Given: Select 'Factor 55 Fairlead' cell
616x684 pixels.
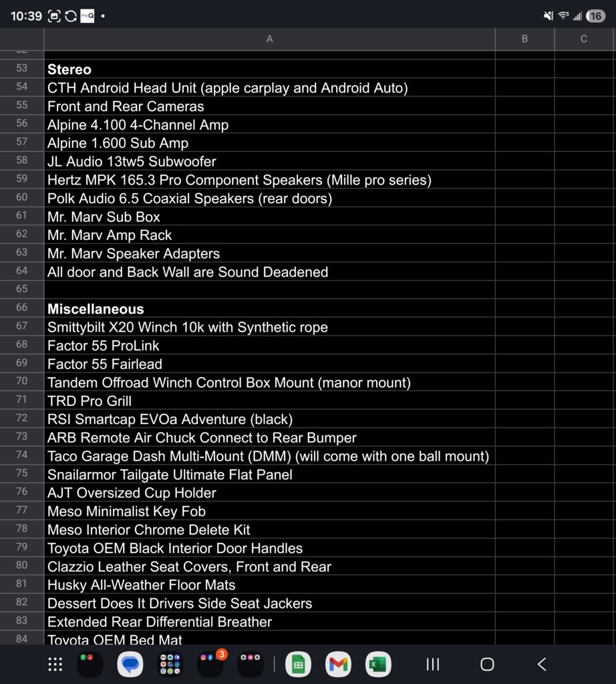Looking at the screenshot, I should pyautogui.click(x=269, y=363).
